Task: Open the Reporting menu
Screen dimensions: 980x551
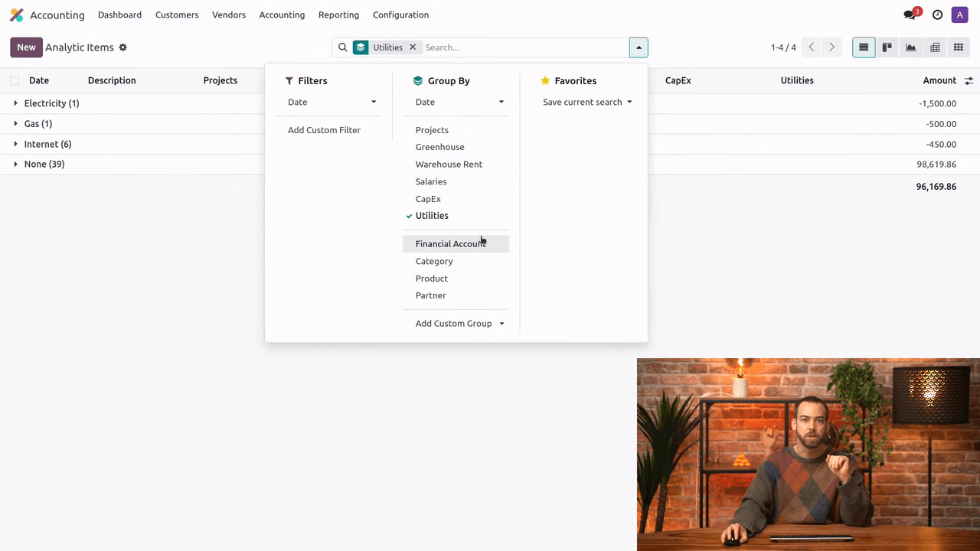Action: click(x=338, y=15)
